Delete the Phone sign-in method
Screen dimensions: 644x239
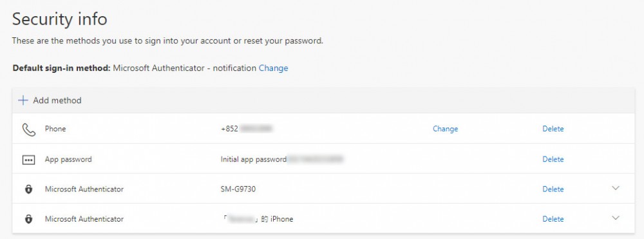(x=553, y=129)
